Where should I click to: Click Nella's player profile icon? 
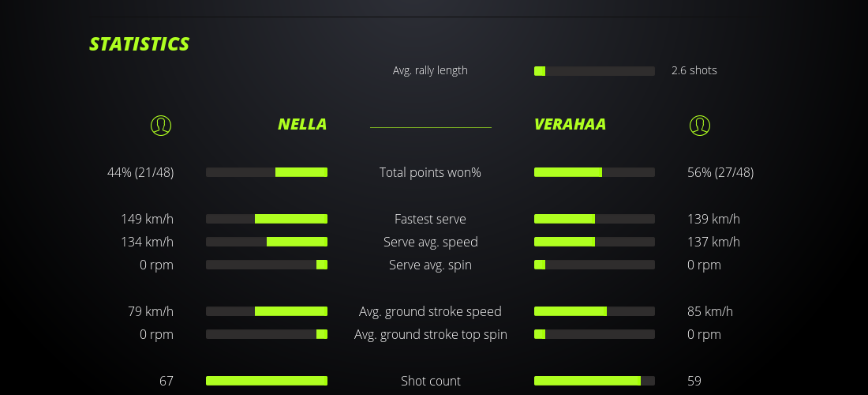point(160,125)
